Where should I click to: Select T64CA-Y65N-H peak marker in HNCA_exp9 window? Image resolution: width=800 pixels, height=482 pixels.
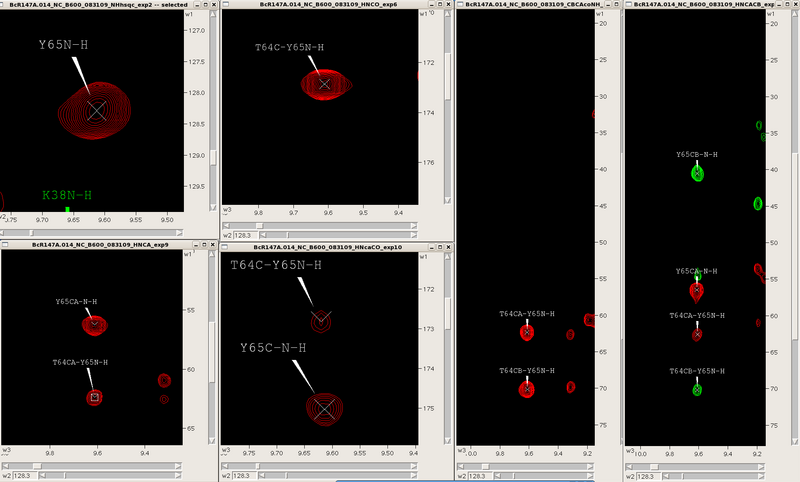pyautogui.click(x=95, y=397)
